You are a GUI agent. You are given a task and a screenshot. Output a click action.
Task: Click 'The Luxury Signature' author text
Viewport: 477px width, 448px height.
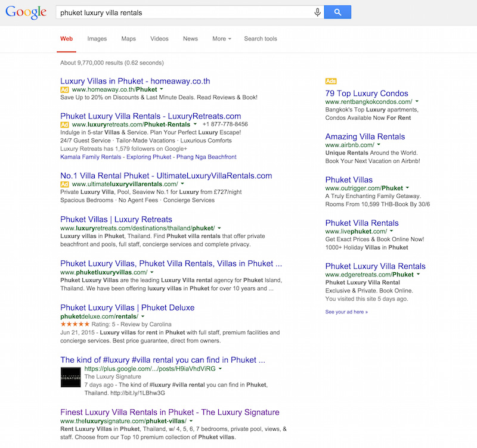[x=113, y=377]
